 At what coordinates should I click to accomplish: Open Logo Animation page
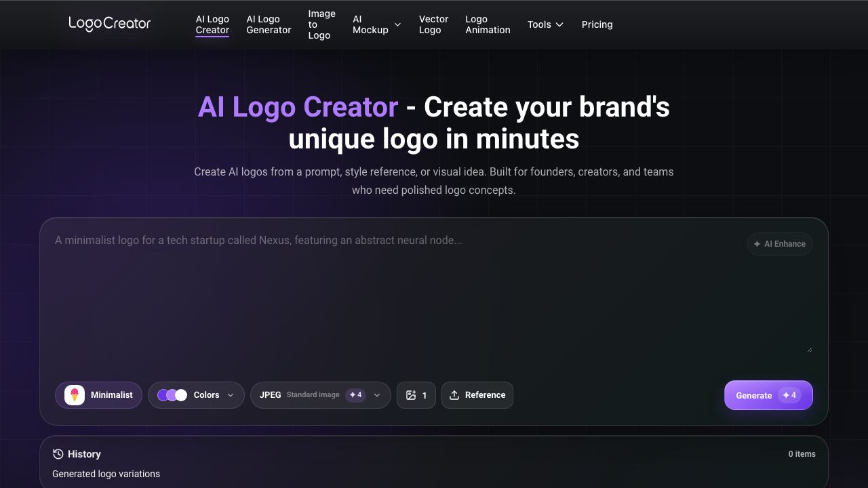[x=488, y=24]
